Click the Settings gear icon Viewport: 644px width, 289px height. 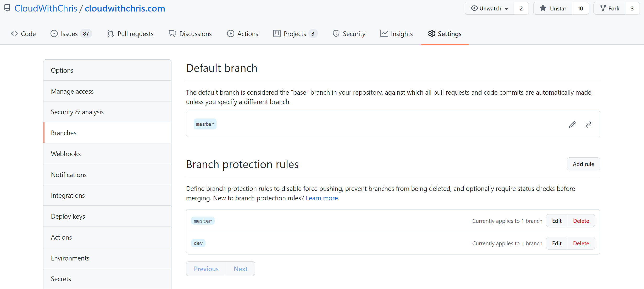pos(432,33)
